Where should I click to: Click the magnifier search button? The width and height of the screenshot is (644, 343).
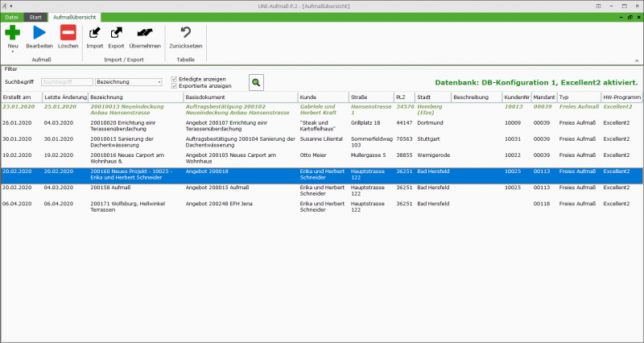click(256, 83)
